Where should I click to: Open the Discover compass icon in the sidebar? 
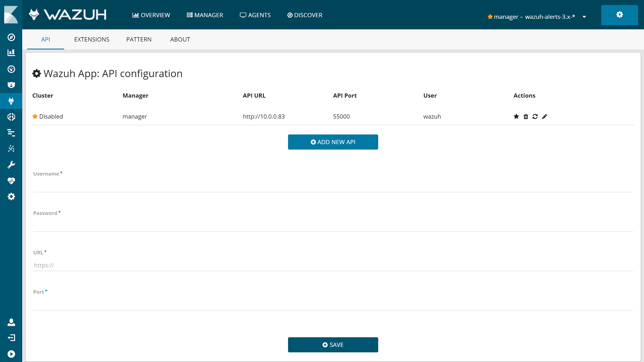11,37
